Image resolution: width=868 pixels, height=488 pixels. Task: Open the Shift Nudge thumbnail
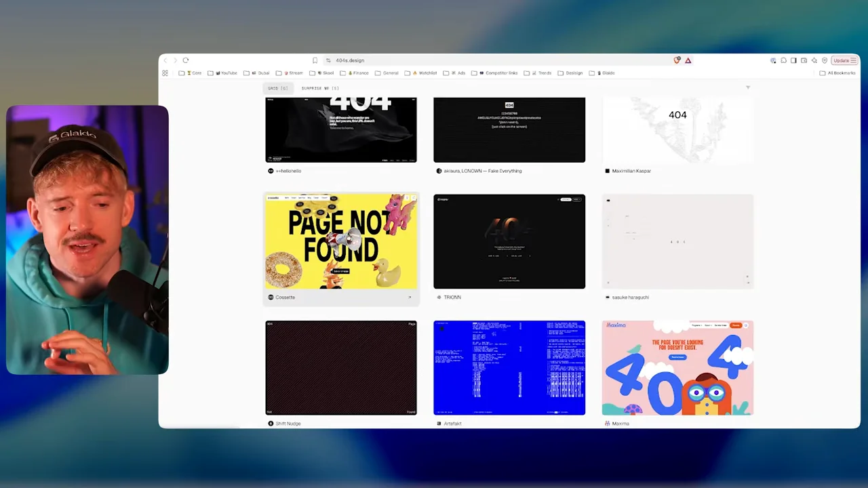341,367
